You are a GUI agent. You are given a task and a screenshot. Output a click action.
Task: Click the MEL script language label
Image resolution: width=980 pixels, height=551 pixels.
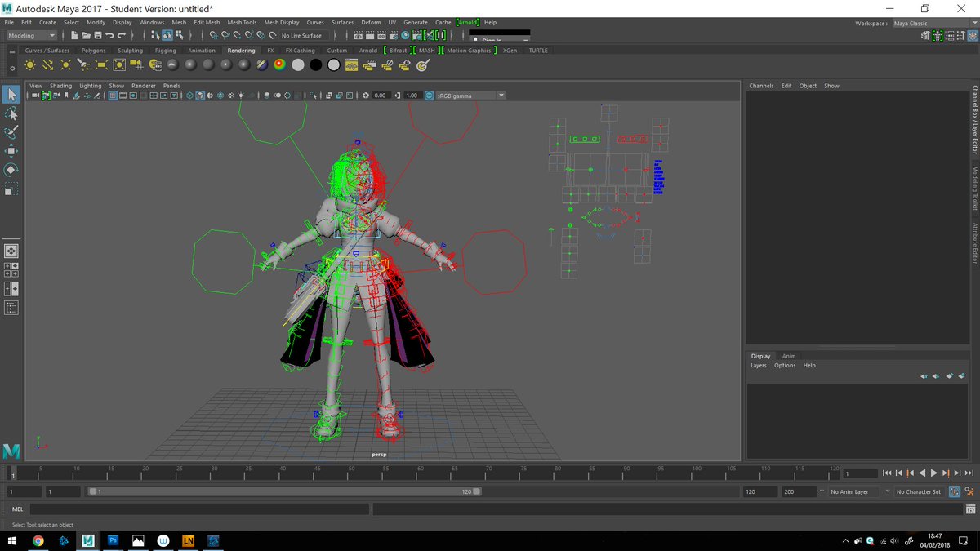click(18, 509)
